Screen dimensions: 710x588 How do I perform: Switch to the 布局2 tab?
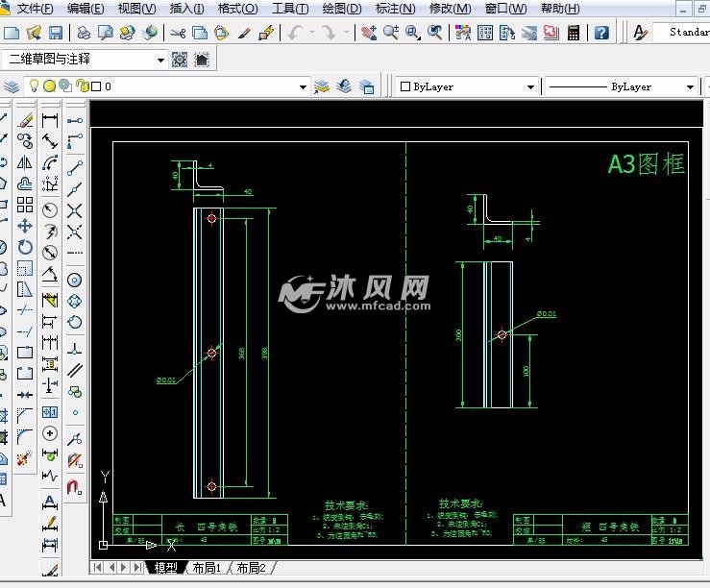click(x=252, y=568)
